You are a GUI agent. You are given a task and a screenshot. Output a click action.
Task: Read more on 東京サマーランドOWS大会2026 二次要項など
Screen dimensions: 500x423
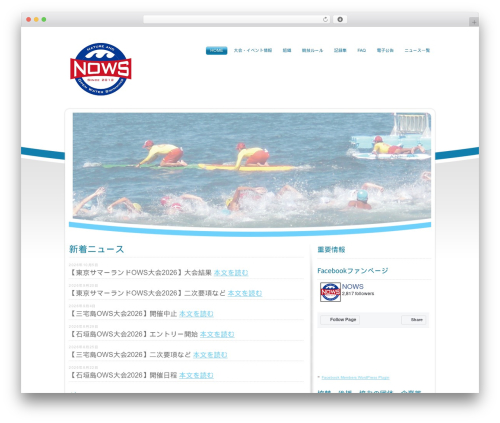tap(245, 293)
